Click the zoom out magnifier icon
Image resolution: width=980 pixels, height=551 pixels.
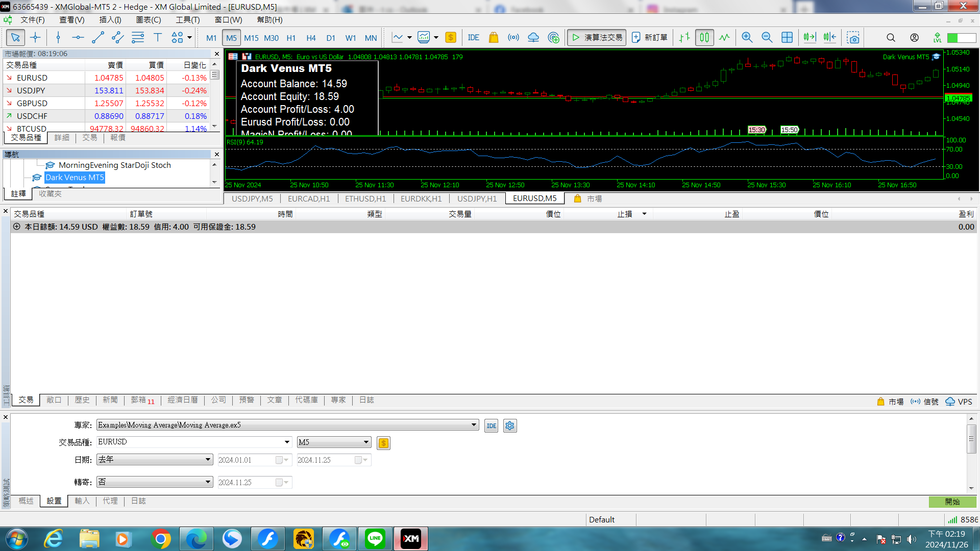point(767,37)
